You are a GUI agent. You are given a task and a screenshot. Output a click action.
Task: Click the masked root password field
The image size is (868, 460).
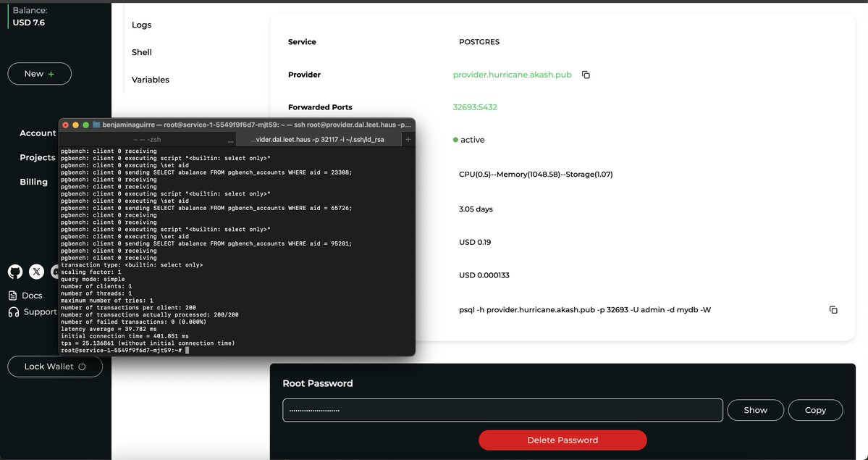click(x=502, y=410)
